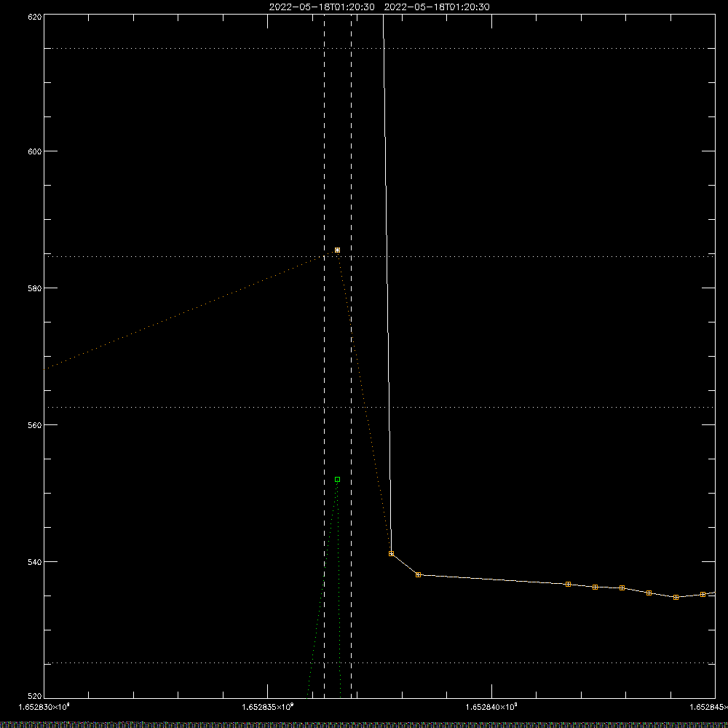This screenshot has width=728, height=728.
Task: Click the 1.652835×10⁹ x-axis label
Action: pos(268,707)
